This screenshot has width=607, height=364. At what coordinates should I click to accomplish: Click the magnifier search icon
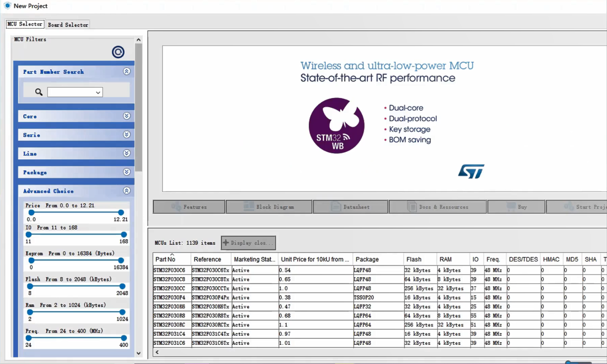(x=39, y=92)
